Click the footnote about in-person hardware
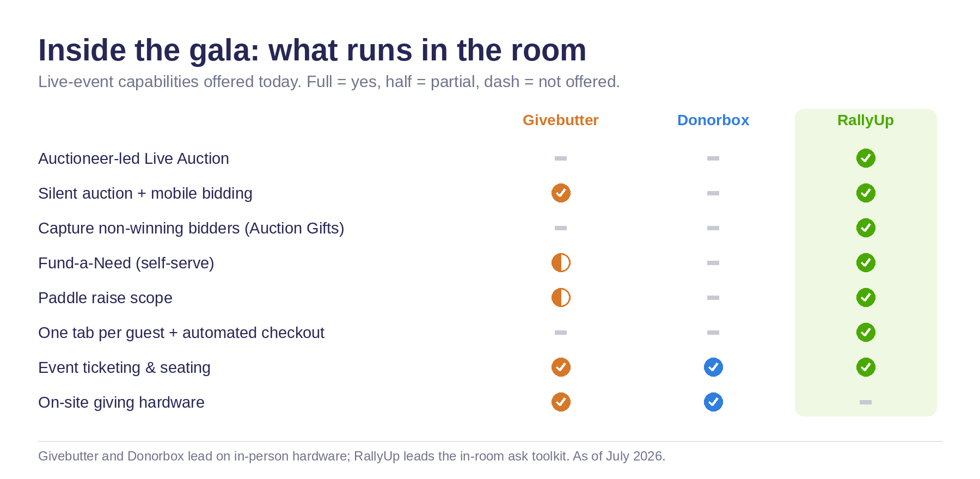Viewport: 980px width, 479px height. pyautogui.click(x=352, y=456)
